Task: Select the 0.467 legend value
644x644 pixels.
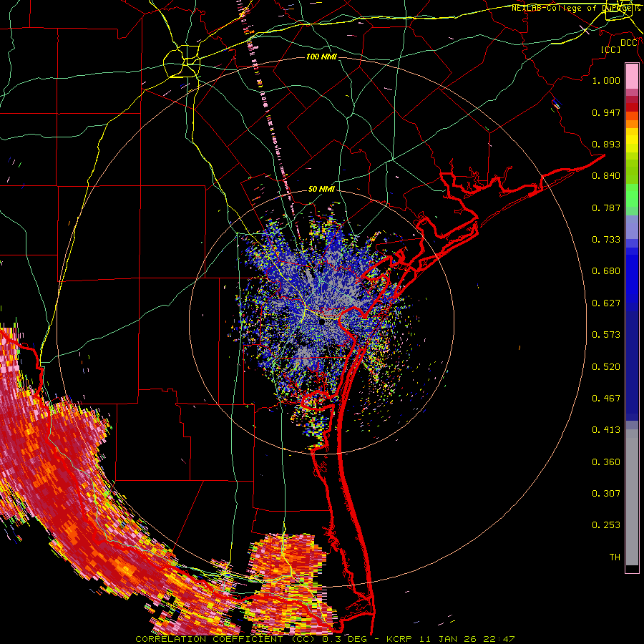Action: pyautogui.click(x=606, y=399)
